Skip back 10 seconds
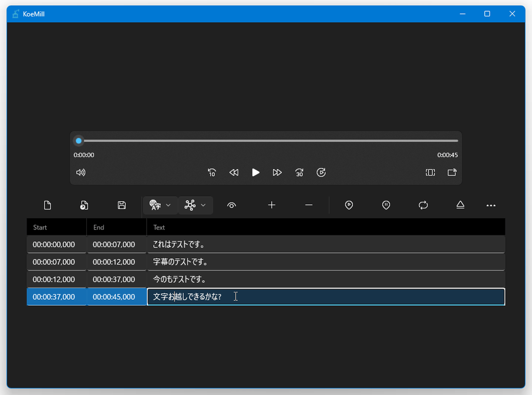This screenshot has width=532, height=395. (x=212, y=173)
